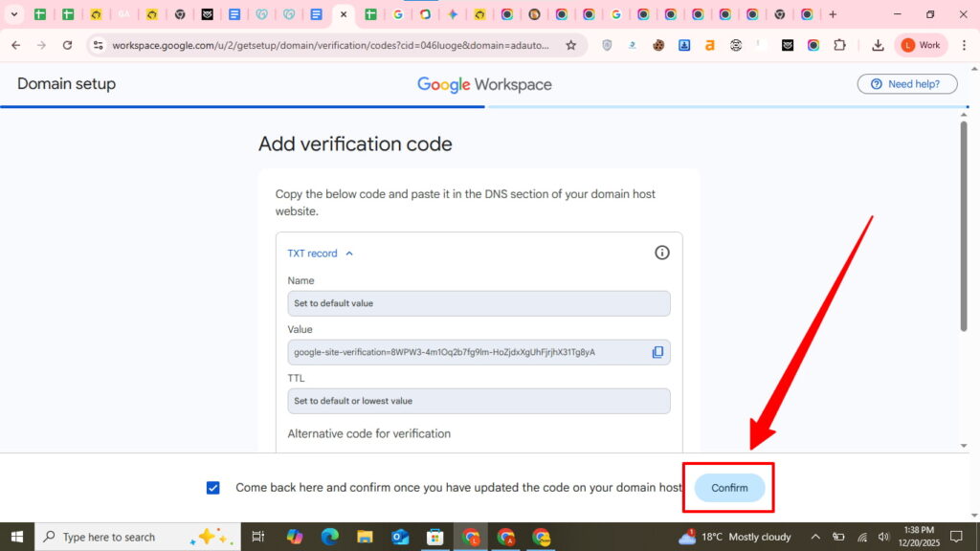Open the Work profile button
The height and width of the screenshot is (551, 980).
921,45
